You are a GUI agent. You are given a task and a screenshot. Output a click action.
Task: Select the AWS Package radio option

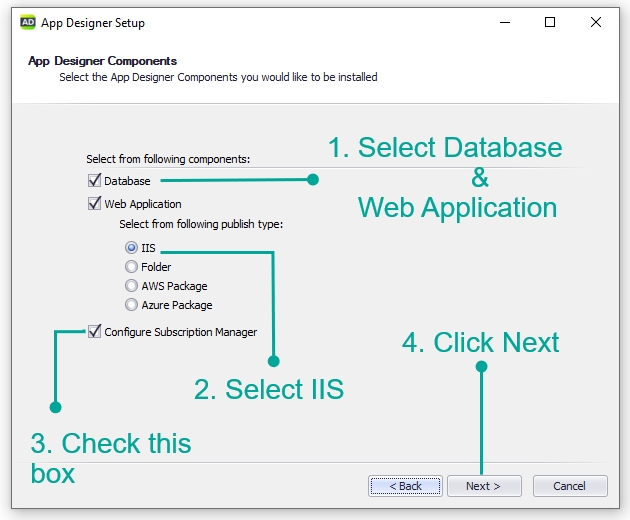tap(131, 286)
